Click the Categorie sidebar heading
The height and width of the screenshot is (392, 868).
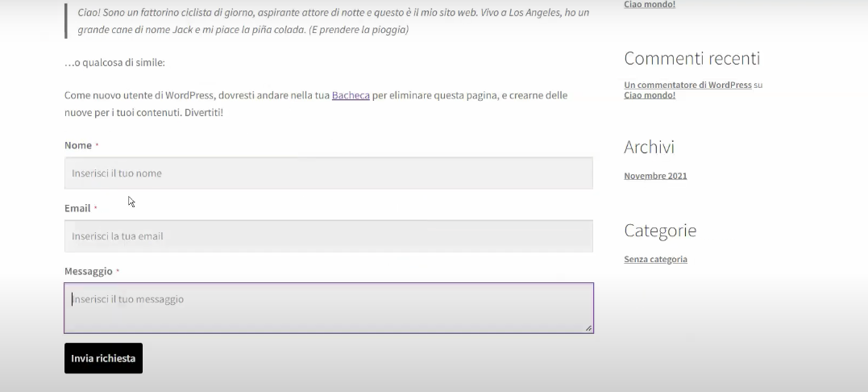660,231
